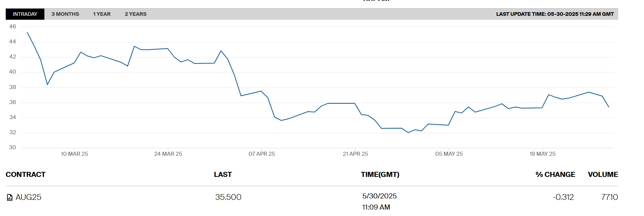Click the 19 MAY 25 axis date
This screenshot has width=644, height=216.
tap(542, 154)
